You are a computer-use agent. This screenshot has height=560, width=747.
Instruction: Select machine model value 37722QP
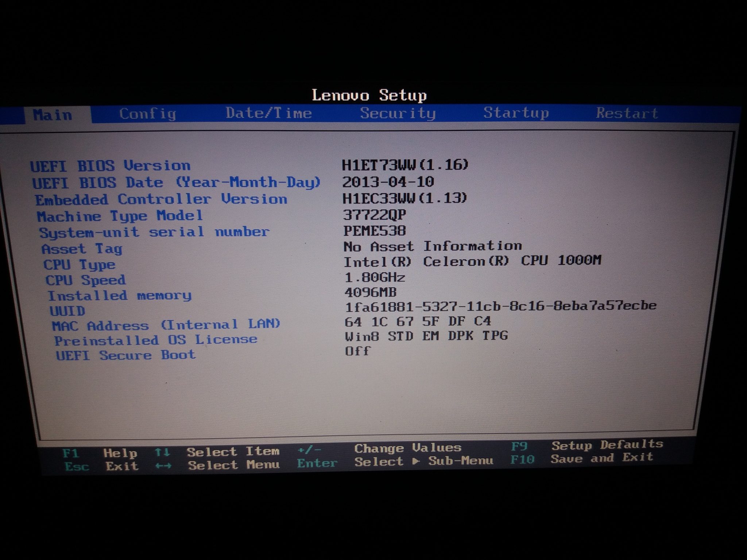click(375, 214)
